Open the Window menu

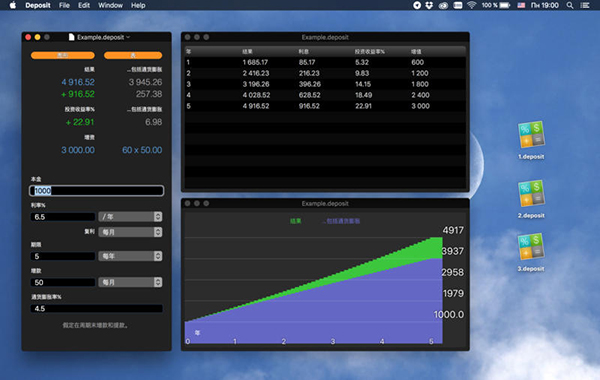click(x=110, y=5)
